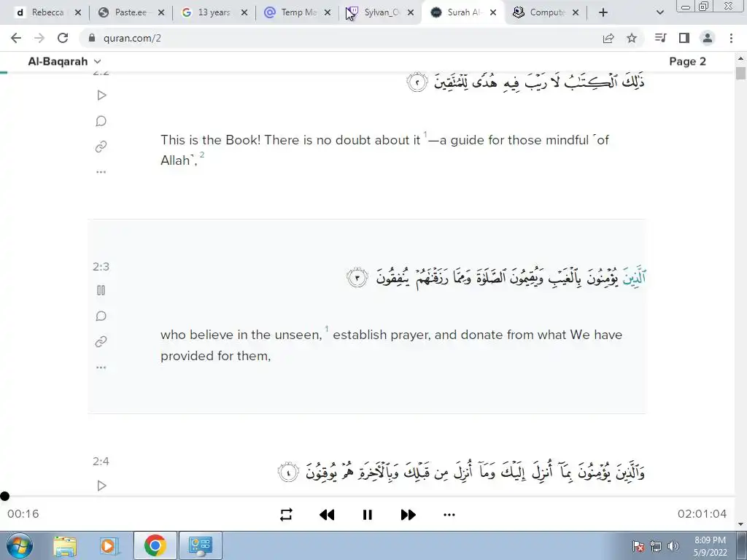Open footnote 2 after Allah in verse 2:2
The height and width of the screenshot is (560, 747).
click(x=202, y=155)
